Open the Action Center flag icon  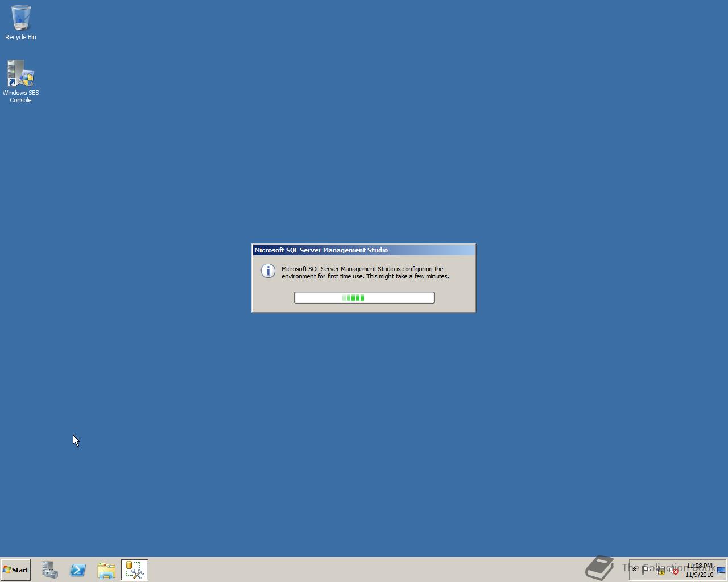coord(647,569)
